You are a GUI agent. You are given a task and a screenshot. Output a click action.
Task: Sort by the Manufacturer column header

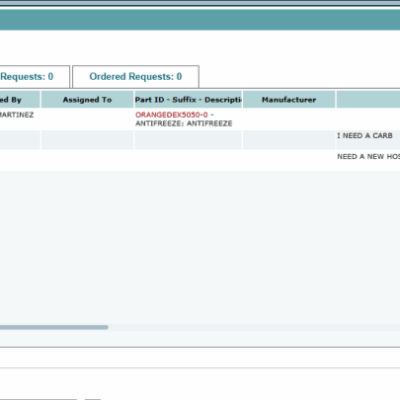pos(289,99)
